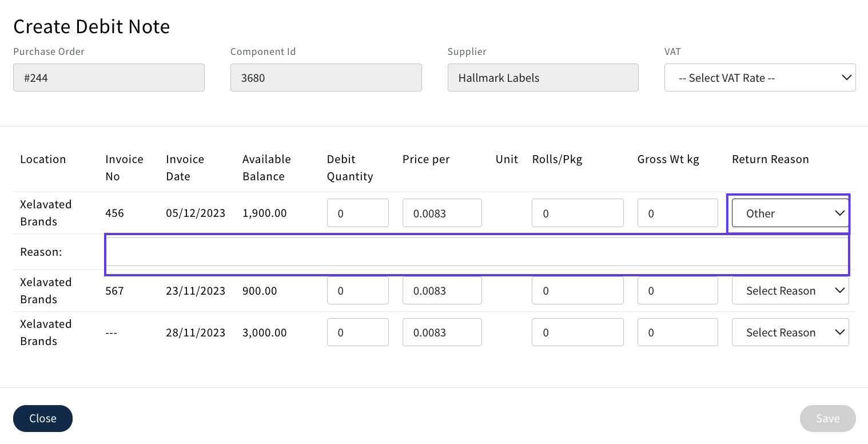Open Select Reason dropdown for 28/11/2023 row
This screenshot has width=868, height=444.
click(x=790, y=332)
